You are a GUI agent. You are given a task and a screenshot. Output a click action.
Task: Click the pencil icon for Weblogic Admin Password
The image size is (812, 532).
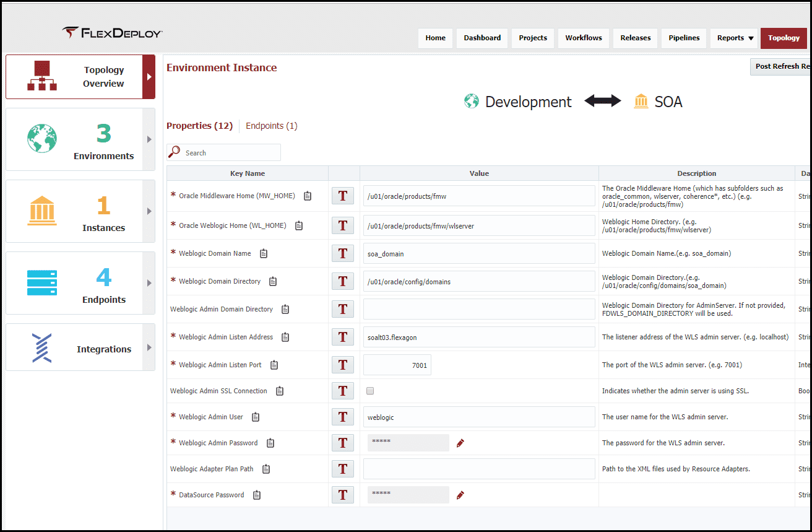coord(460,443)
